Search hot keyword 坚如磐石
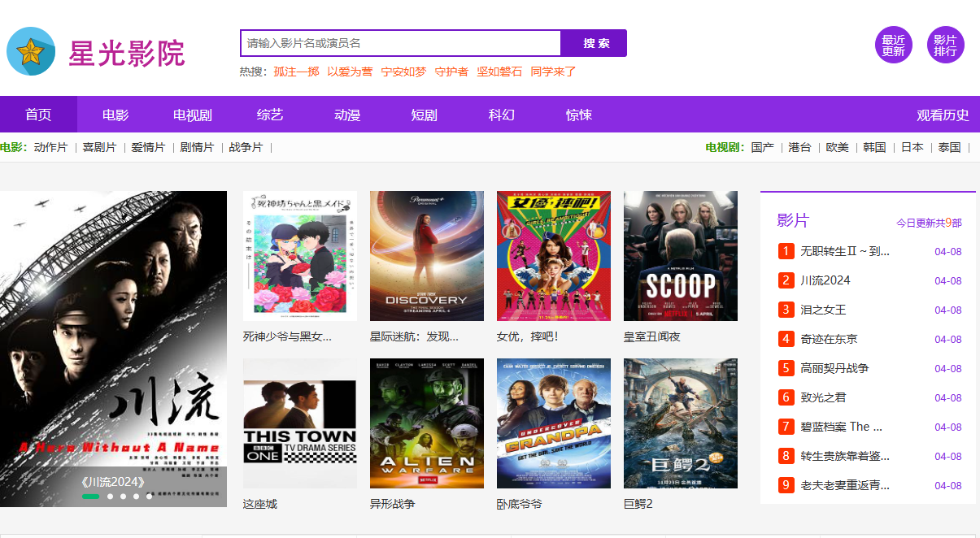 point(499,72)
